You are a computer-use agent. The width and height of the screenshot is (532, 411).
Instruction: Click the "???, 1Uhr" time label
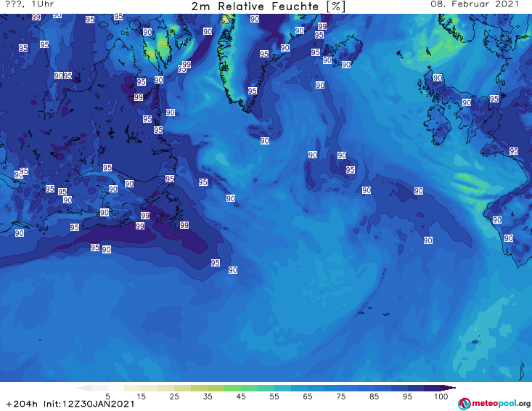pos(30,4)
